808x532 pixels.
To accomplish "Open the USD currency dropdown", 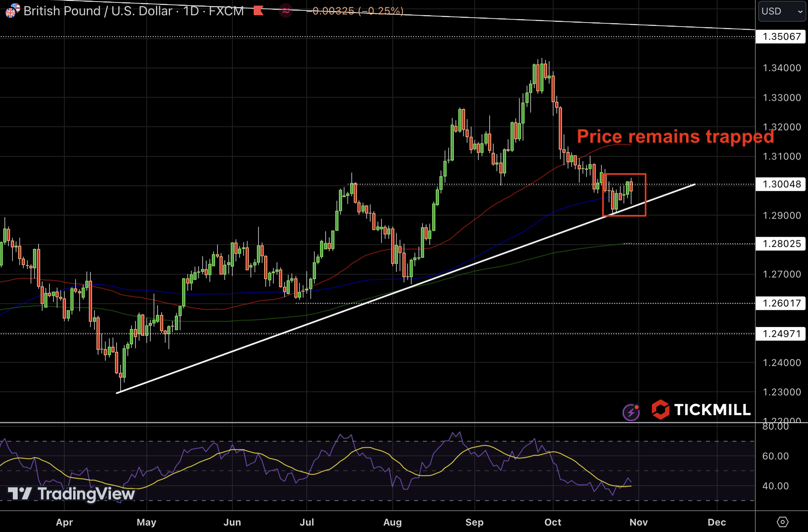I will [x=782, y=11].
